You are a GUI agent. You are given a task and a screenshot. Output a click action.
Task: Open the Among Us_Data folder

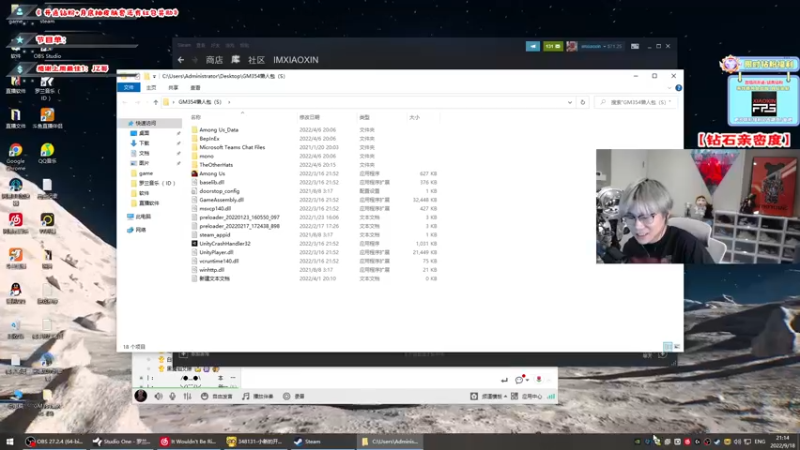click(x=219, y=130)
